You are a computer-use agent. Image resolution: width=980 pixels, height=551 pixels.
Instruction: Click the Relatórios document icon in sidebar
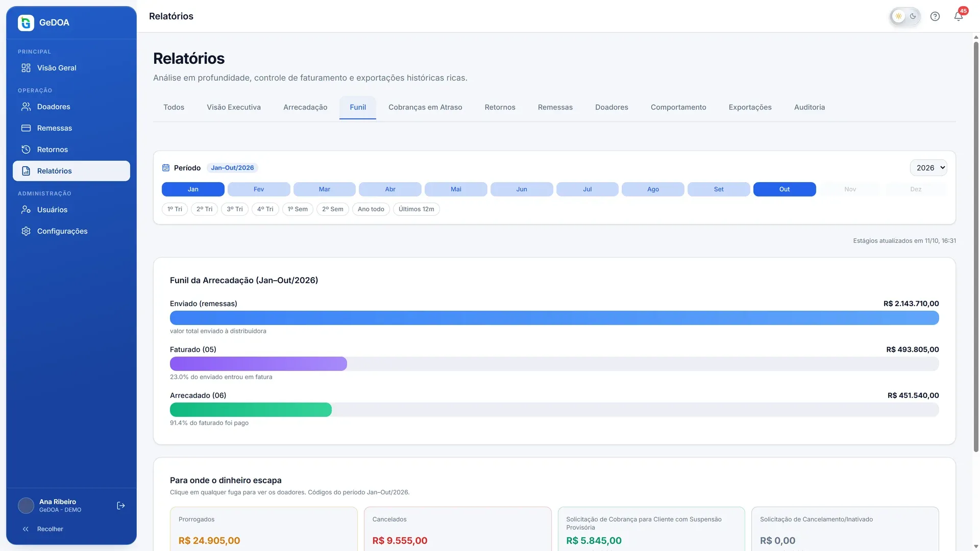tap(26, 171)
